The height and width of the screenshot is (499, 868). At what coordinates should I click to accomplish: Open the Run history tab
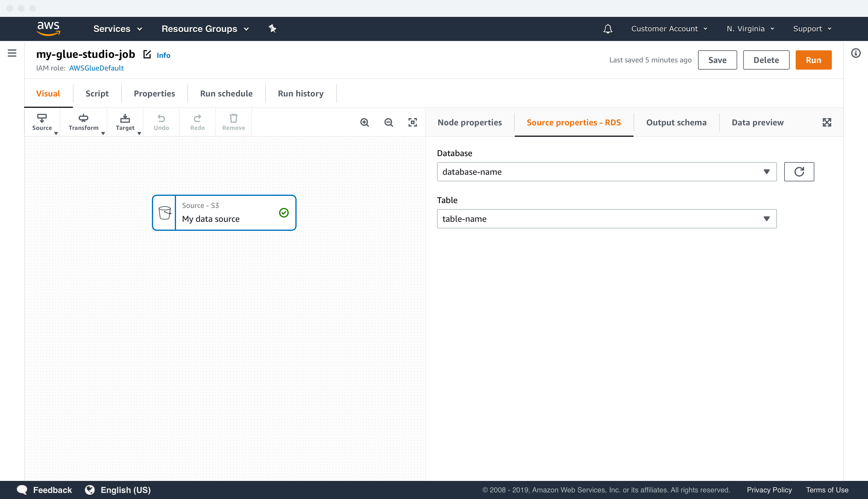tap(300, 93)
